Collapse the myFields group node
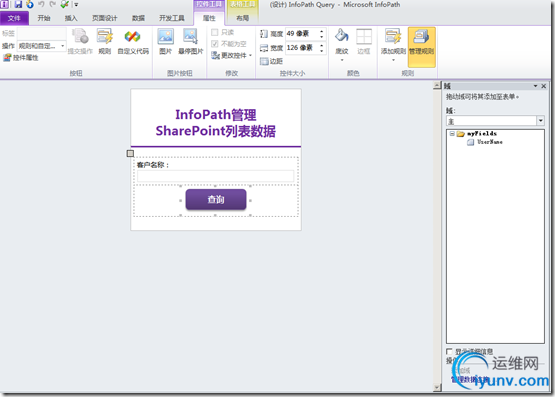 pyautogui.click(x=452, y=133)
